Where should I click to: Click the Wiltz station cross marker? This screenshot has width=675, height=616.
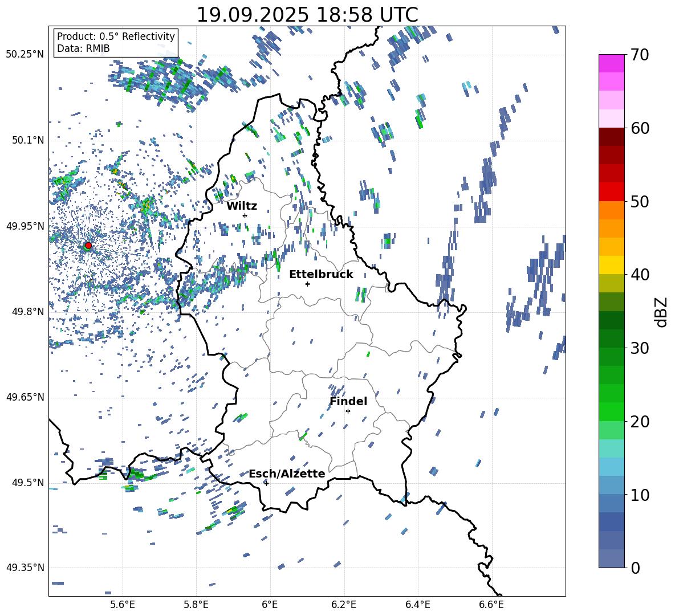point(245,215)
